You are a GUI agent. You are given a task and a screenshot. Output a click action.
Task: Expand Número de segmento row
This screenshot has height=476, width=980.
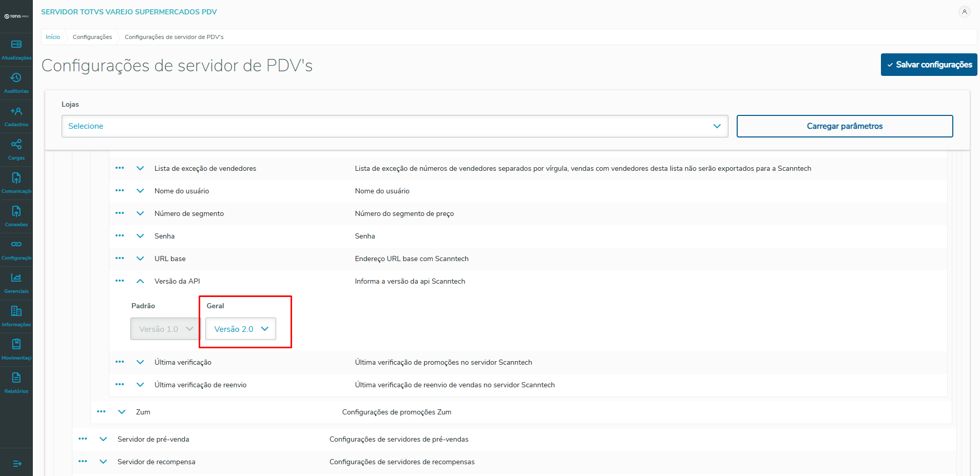(140, 213)
